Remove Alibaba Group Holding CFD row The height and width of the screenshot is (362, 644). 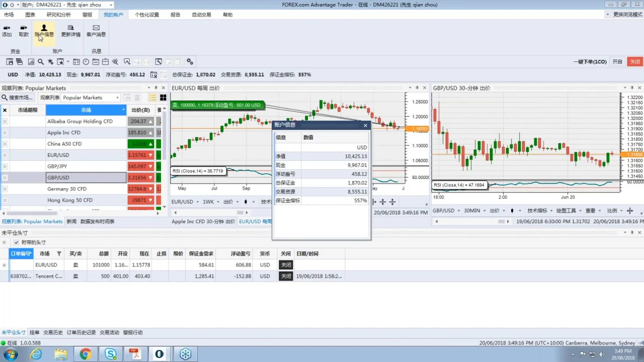pyautogui.click(x=5, y=121)
